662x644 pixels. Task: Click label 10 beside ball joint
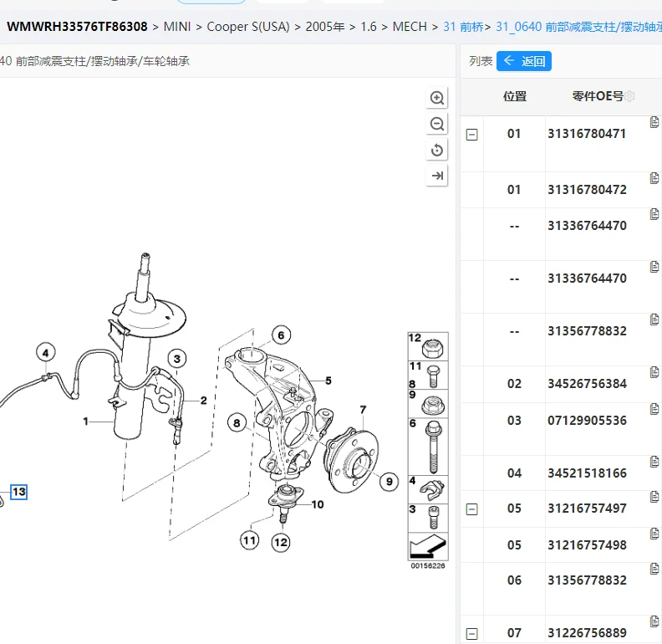(x=318, y=504)
